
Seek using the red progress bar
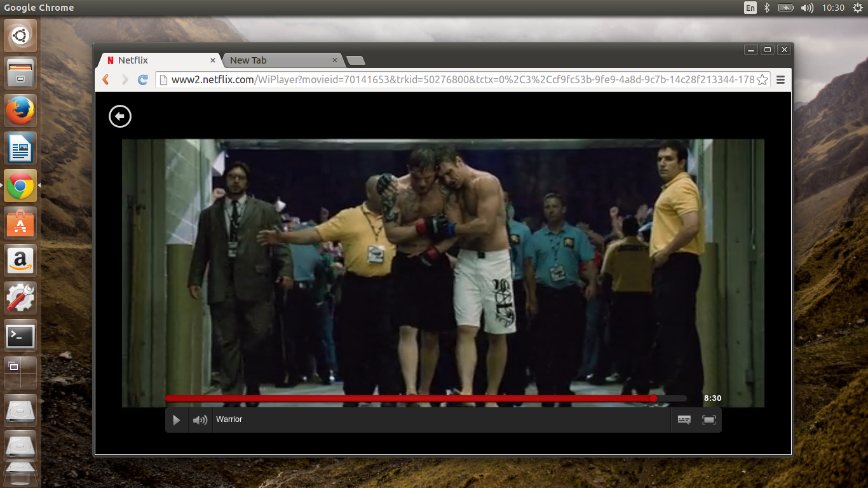tap(426, 398)
